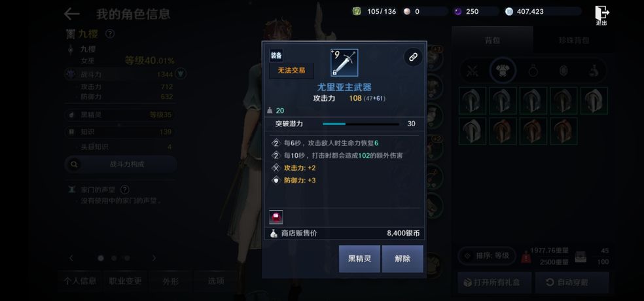
Task: Click the 解除 unequip button
Action: pos(402,258)
